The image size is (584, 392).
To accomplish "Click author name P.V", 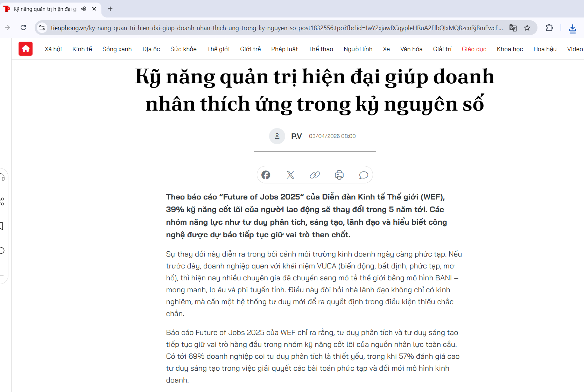I will coord(296,136).
